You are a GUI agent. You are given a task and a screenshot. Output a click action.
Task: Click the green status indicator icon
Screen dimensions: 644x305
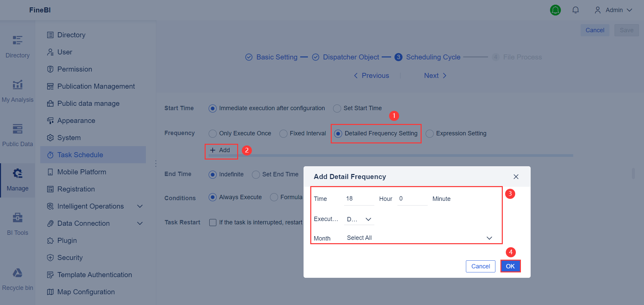click(x=555, y=10)
